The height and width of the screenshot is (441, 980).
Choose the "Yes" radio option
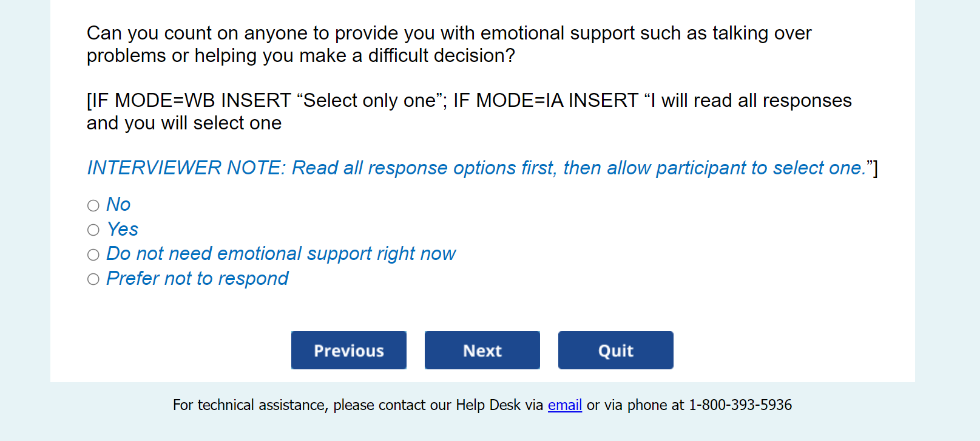pyautogui.click(x=93, y=230)
